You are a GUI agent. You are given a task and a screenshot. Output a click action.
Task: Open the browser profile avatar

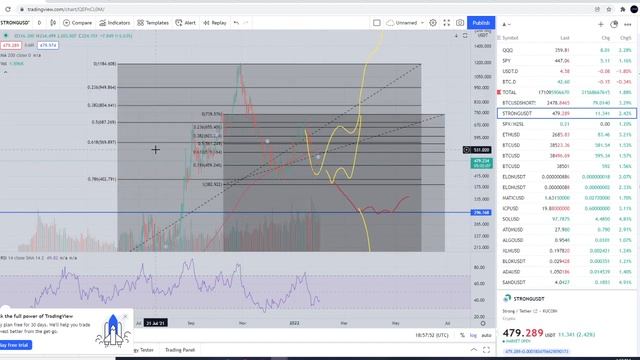634,9
